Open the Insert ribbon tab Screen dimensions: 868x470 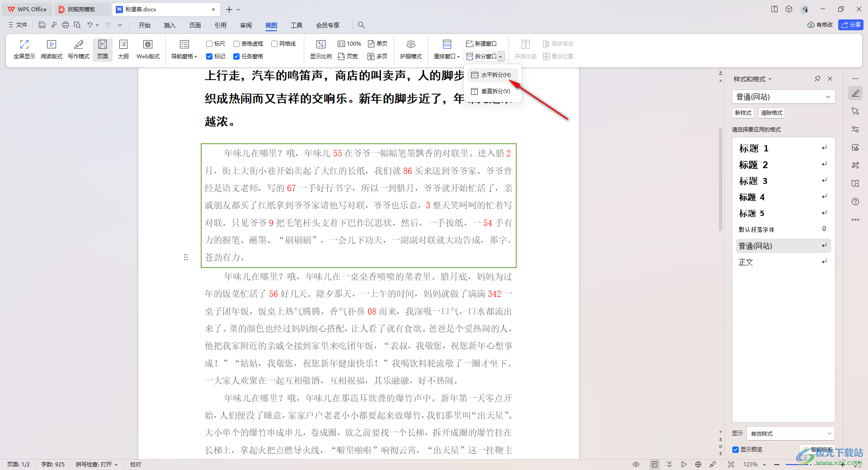tap(170, 25)
